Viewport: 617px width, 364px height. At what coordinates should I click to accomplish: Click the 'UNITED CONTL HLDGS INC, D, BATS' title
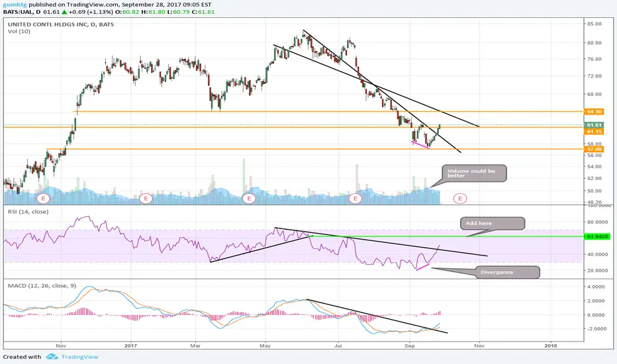tap(61, 24)
